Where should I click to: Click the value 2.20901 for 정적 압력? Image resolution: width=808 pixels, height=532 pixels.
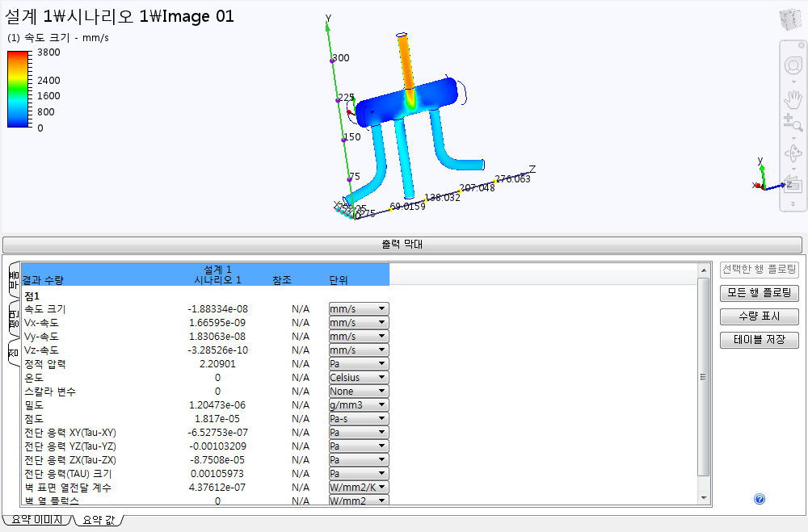point(217,364)
